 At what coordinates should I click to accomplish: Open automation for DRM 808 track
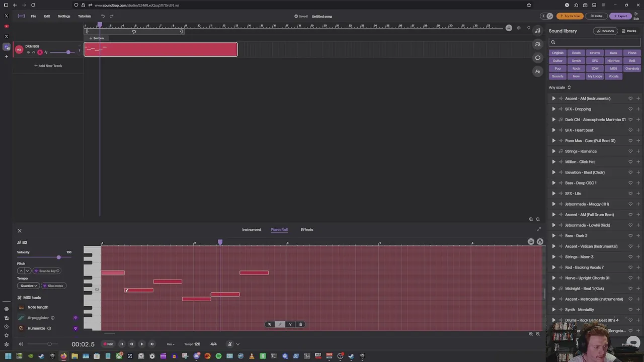coord(46,52)
